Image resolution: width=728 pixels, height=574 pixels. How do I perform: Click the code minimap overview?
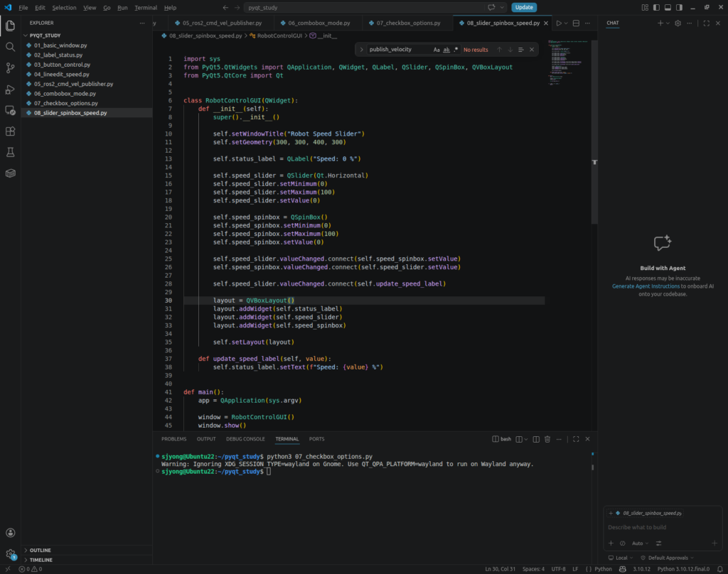click(567, 63)
